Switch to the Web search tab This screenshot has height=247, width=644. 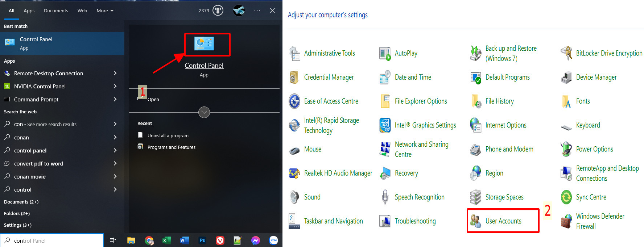coord(82,11)
